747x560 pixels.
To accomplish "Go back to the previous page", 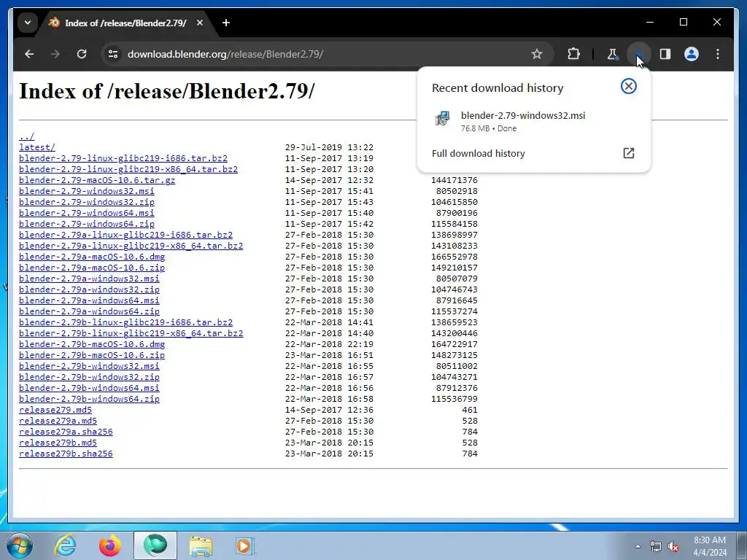I will point(29,54).
